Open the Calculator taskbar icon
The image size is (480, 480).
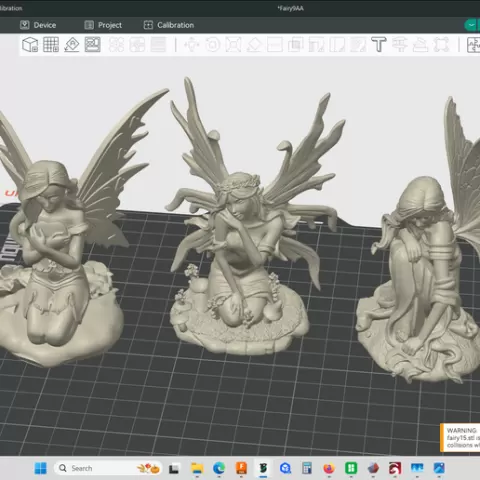[307, 468]
